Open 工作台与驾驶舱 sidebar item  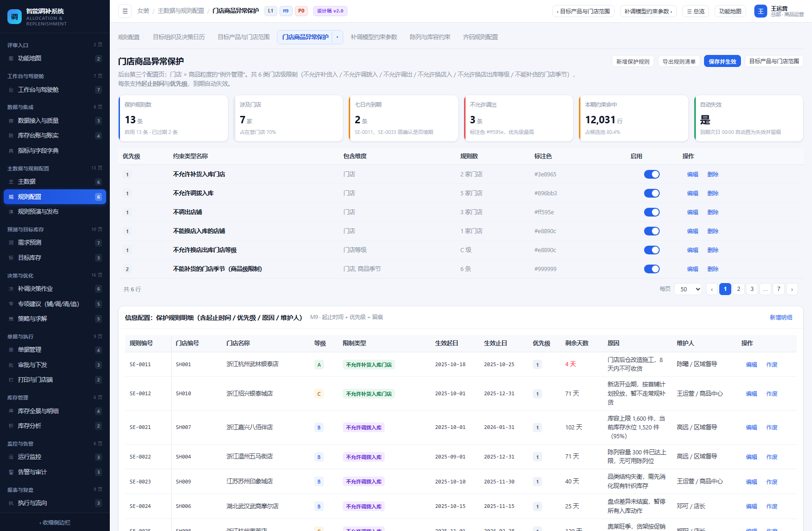click(x=55, y=90)
